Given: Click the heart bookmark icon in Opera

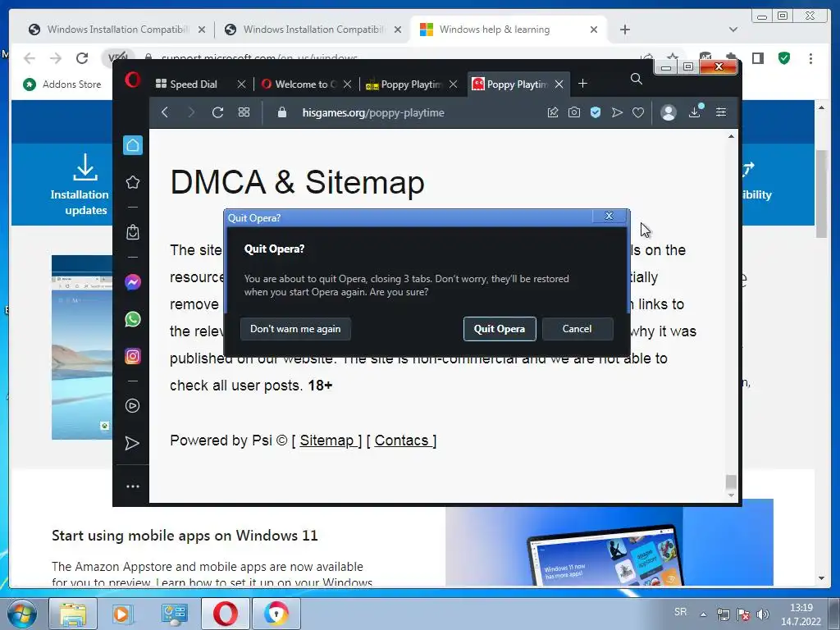Looking at the screenshot, I should pyautogui.click(x=638, y=112).
